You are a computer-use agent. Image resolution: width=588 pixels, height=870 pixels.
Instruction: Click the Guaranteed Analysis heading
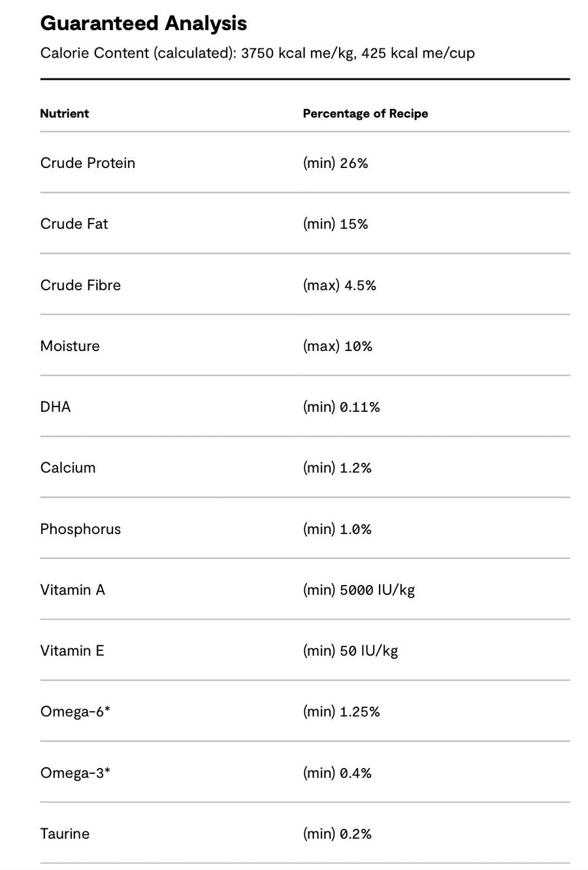pos(144,24)
